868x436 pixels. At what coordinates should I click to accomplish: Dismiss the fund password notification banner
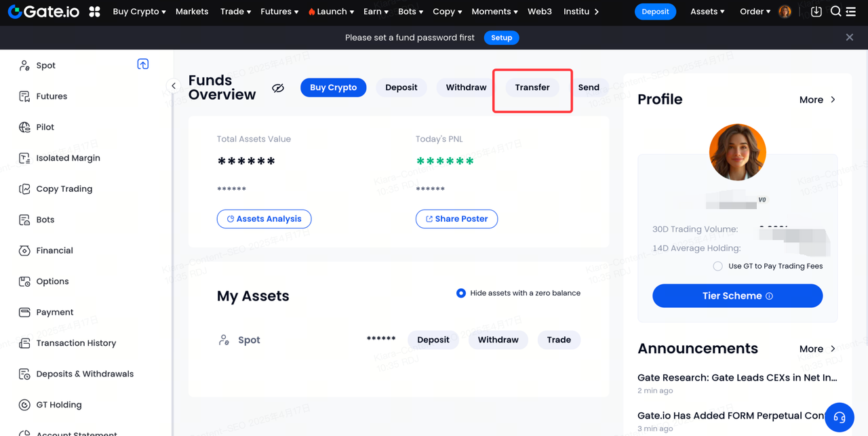click(x=849, y=37)
